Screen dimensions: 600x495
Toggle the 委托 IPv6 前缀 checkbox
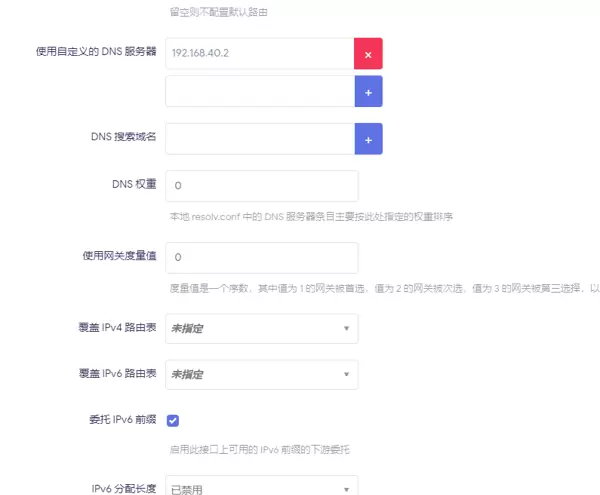point(173,421)
